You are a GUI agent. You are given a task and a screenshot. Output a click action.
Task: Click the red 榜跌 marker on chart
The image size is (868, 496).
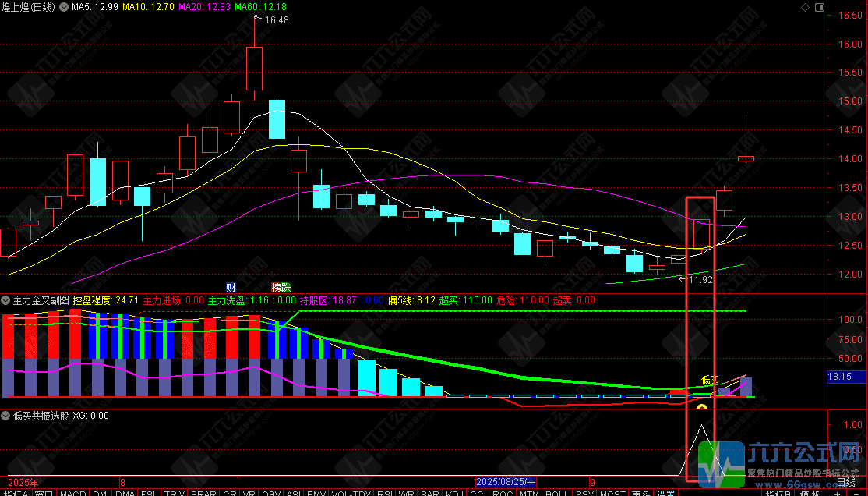pyautogui.click(x=281, y=287)
